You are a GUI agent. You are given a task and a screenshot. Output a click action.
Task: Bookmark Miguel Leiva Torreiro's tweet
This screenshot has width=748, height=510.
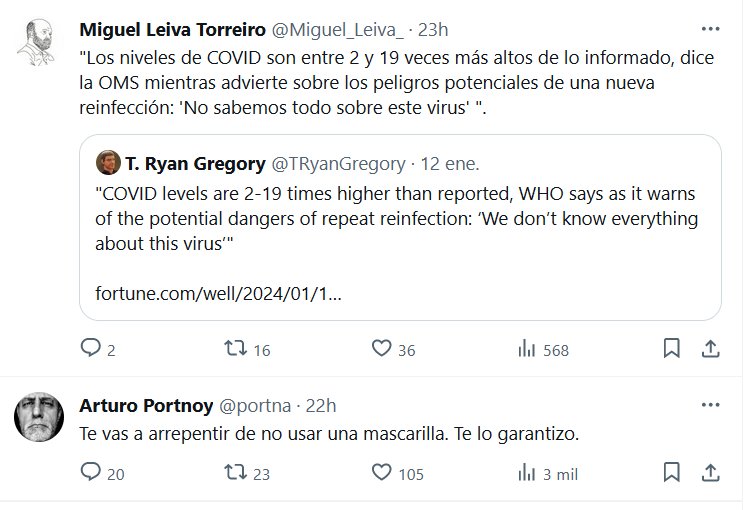point(672,349)
